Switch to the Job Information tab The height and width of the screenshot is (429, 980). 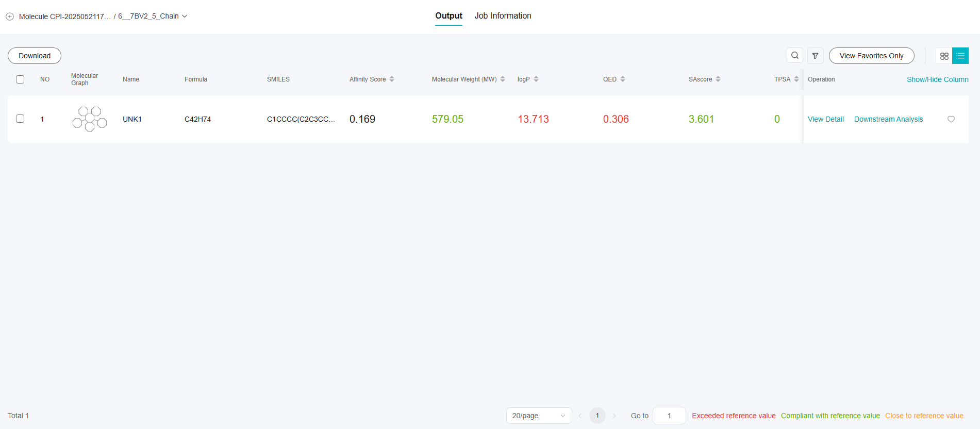tap(503, 16)
